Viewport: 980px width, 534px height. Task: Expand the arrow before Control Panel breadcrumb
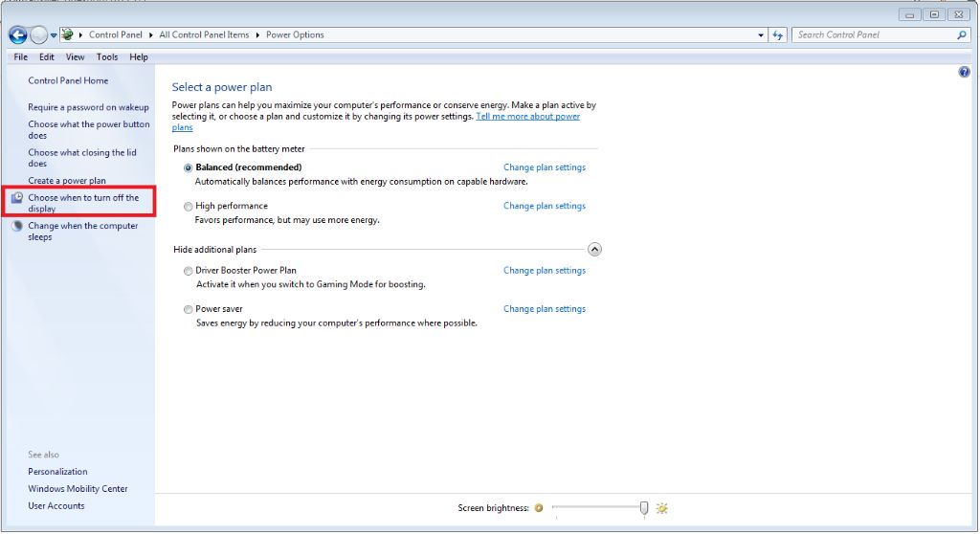(80, 35)
